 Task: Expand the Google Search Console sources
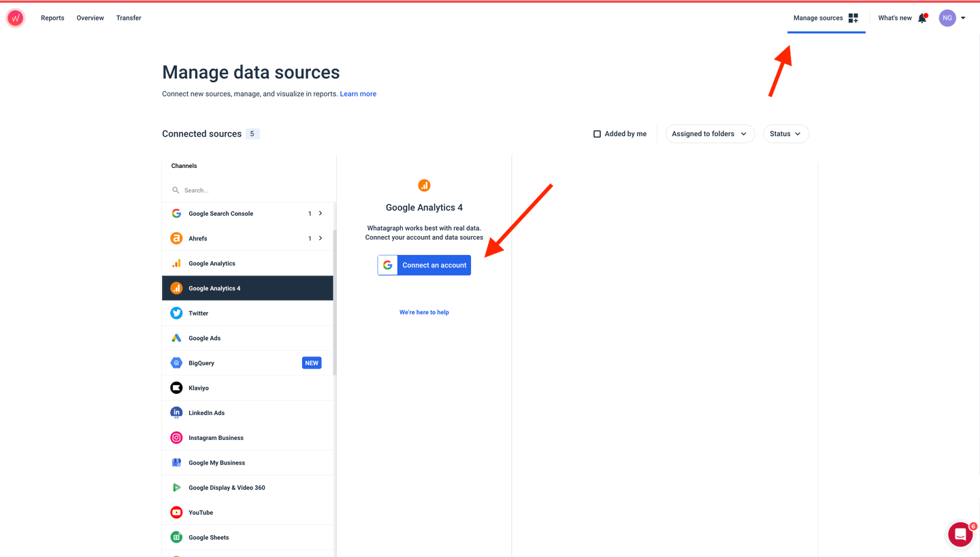[x=321, y=214]
